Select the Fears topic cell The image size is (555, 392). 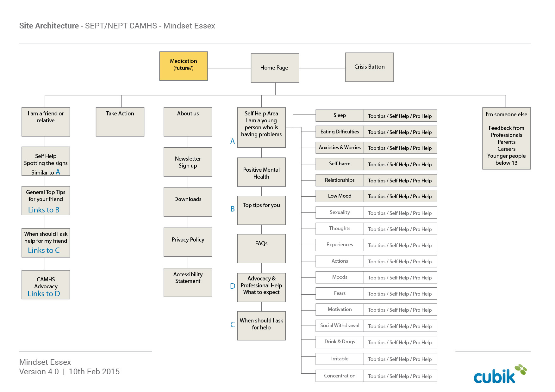click(340, 293)
